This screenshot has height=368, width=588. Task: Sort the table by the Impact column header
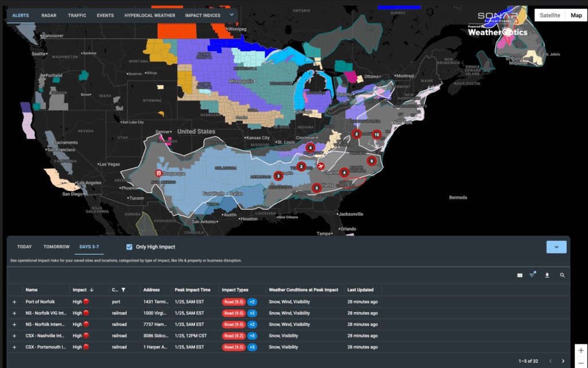click(x=80, y=290)
